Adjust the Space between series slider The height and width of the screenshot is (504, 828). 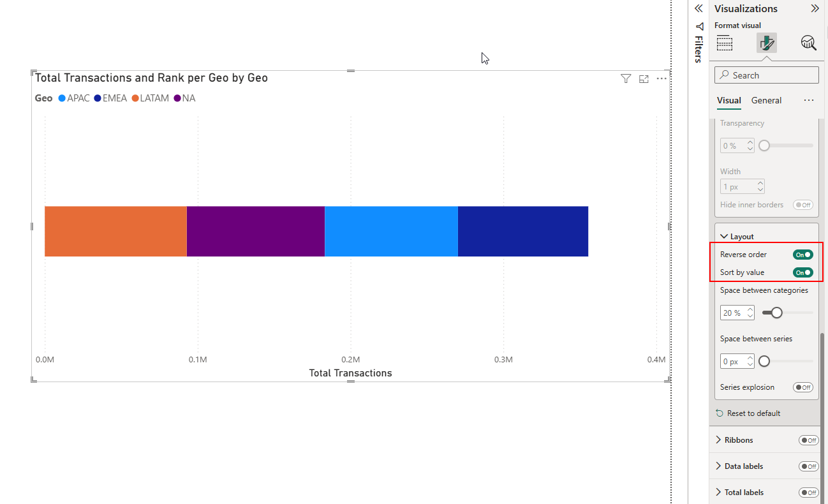tap(764, 361)
